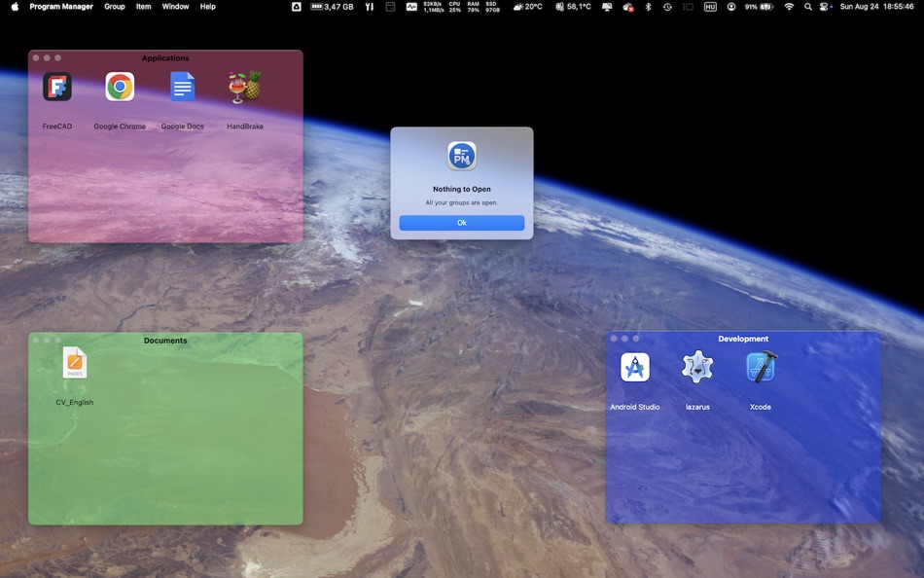Click the Development window title

[x=742, y=339]
